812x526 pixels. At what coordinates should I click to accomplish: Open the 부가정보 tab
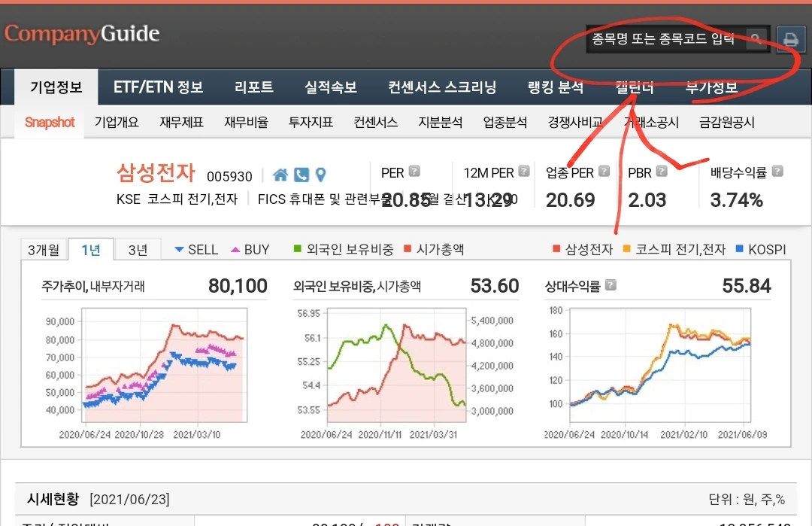point(711,87)
